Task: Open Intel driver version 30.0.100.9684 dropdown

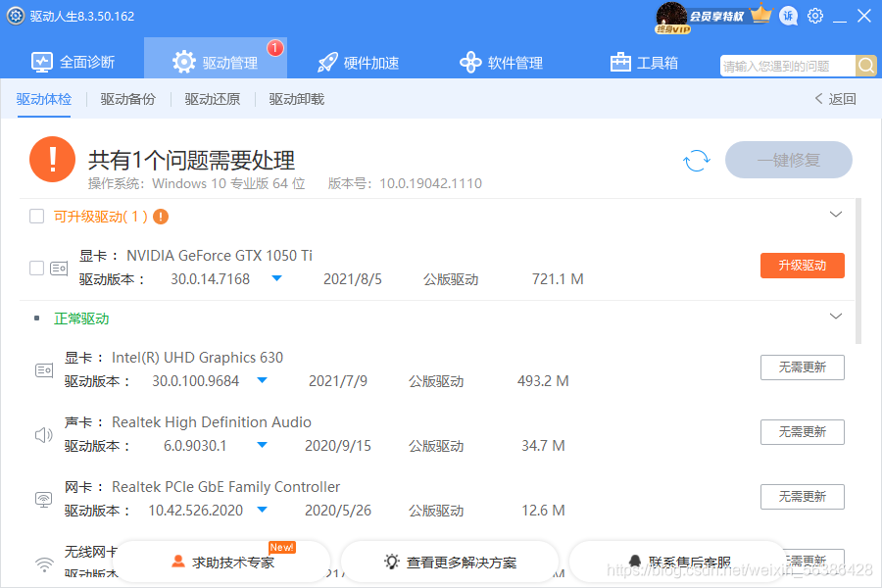Action: click(x=262, y=380)
